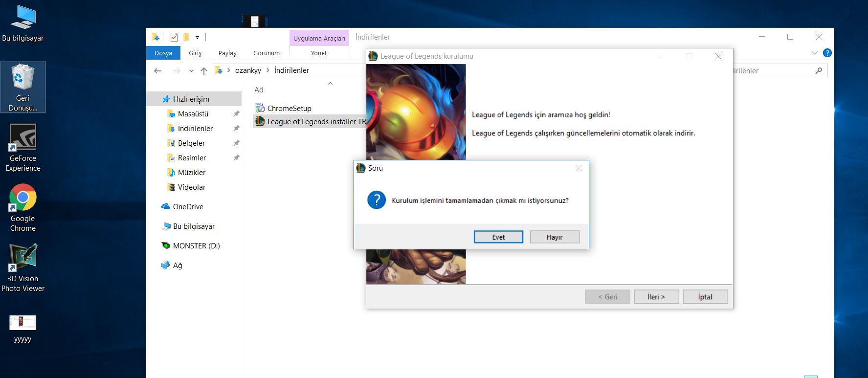Click the New folder quick access icon
Image resolution: width=868 pixels, height=378 pixels.
(186, 37)
